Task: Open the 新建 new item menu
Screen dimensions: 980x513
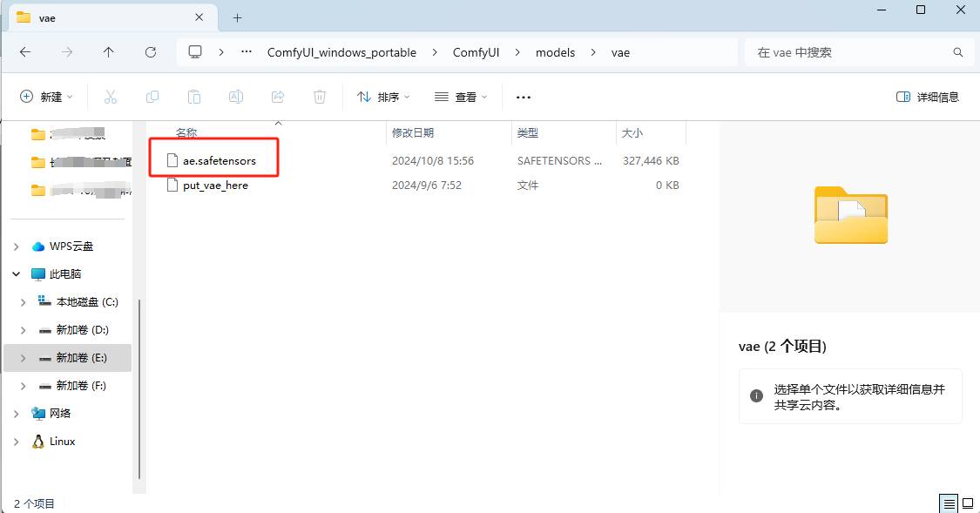Action: [46, 97]
